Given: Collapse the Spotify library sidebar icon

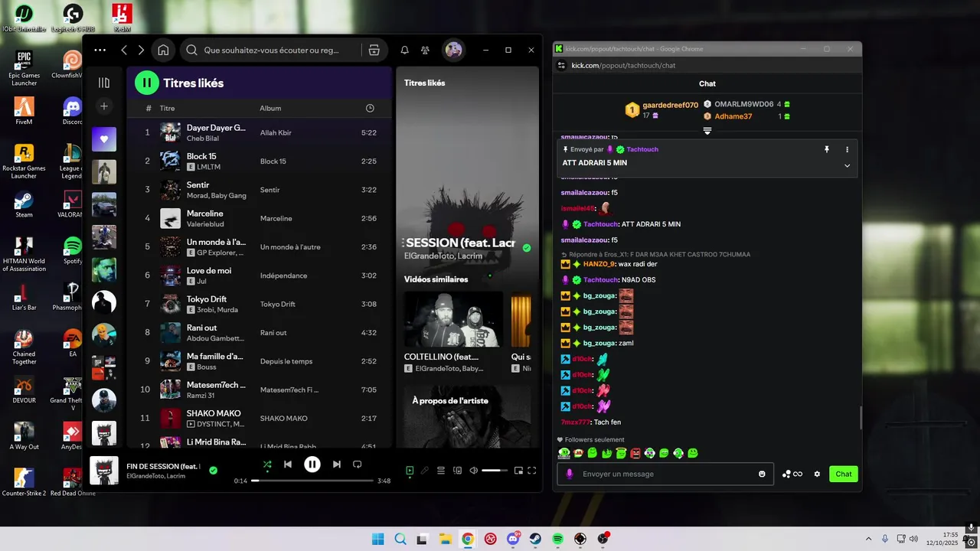Looking at the screenshot, I should (x=104, y=83).
